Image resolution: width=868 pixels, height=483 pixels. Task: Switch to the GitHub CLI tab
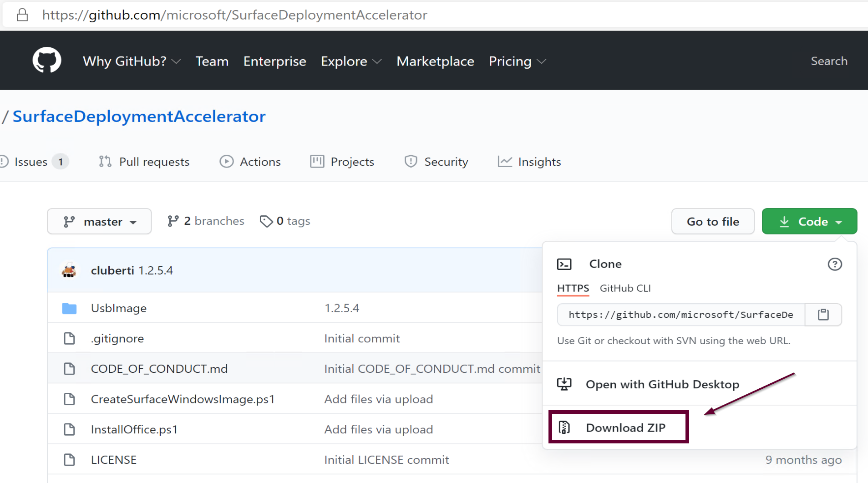click(625, 288)
